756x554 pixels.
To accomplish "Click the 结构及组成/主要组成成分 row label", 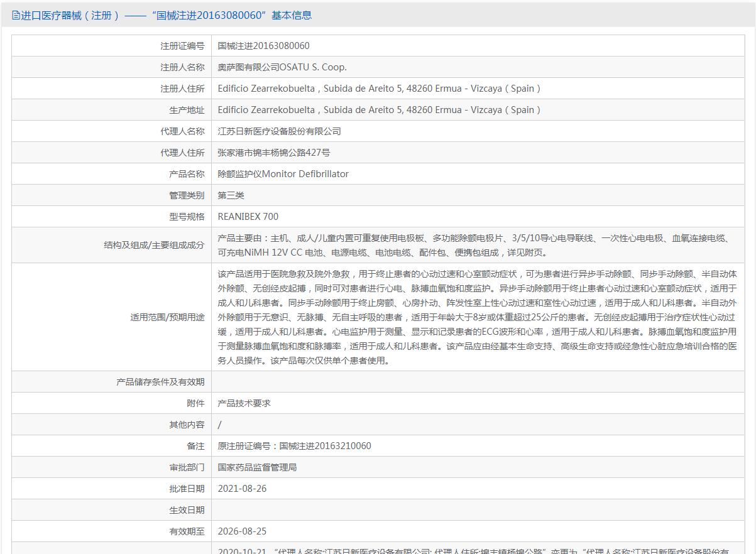I will (154, 245).
